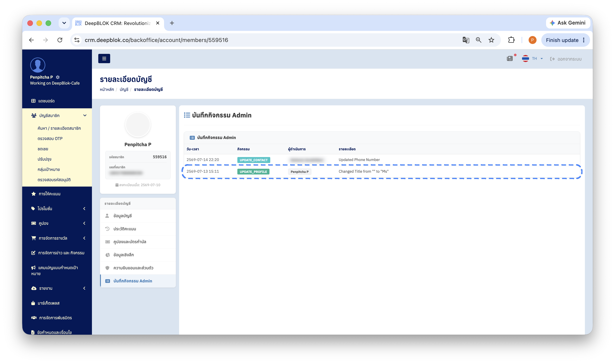Open the ประวัติคะแนน tab
The width and height of the screenshot is (615, 364).
138,229
